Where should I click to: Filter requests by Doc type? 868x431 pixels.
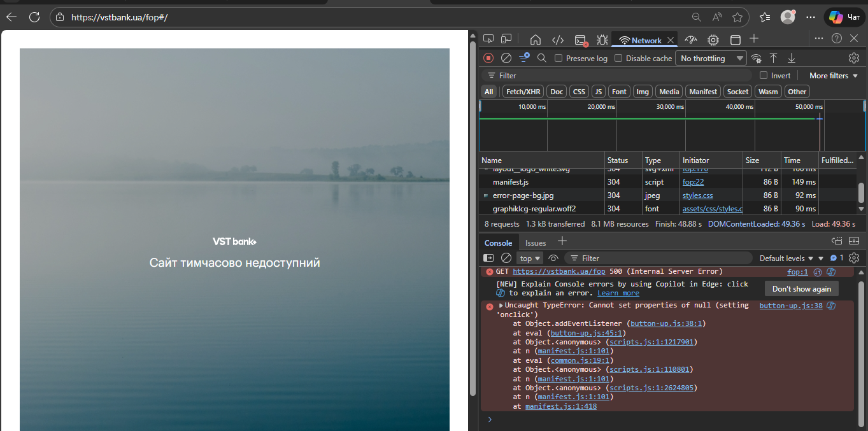pyautogui.click(x=557, y=92)
